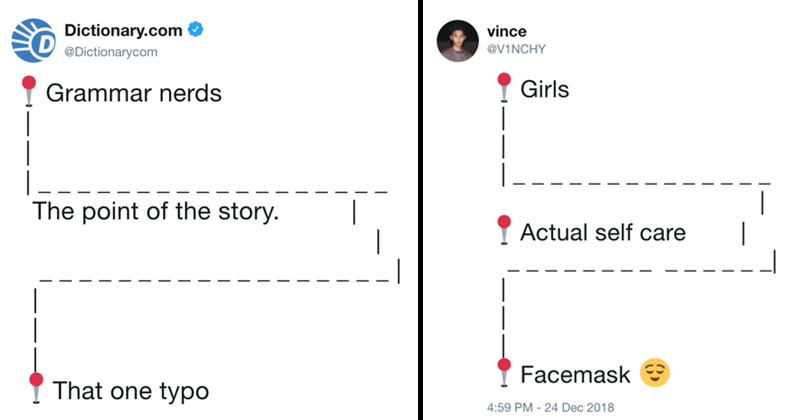Open the @V1NCHY handle

512,49
